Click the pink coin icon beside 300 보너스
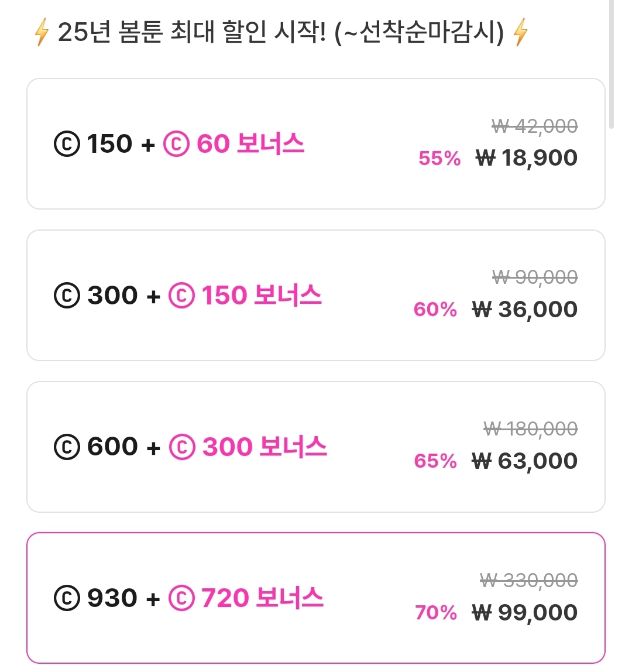This screenshot has width=632, height=672. click(182, 447)
